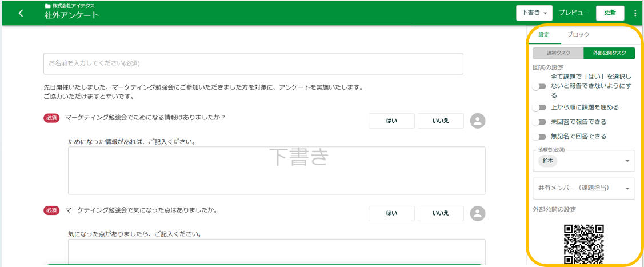Click the second question's 必須 badge
The image size is (644, 267).
[x=51, y=210]
